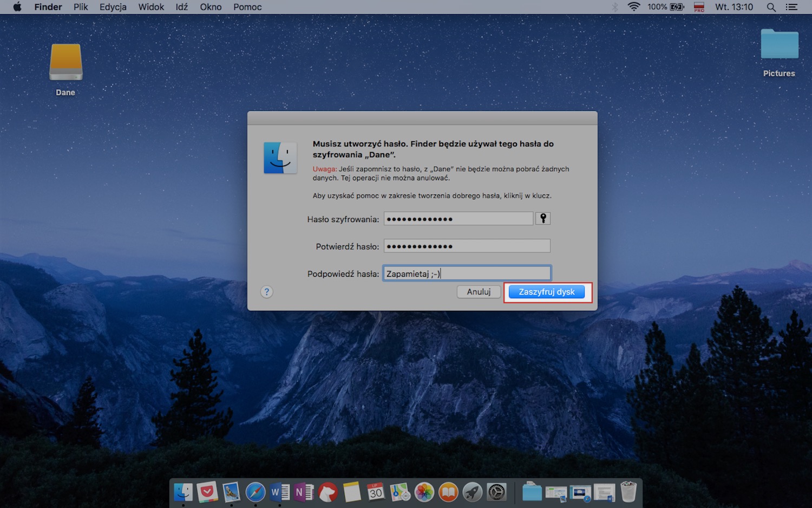The width and height of the screenshot is (812, 508).
Task: Click the key icon next to Hasło szyfrowania
Action: [542, 218]
